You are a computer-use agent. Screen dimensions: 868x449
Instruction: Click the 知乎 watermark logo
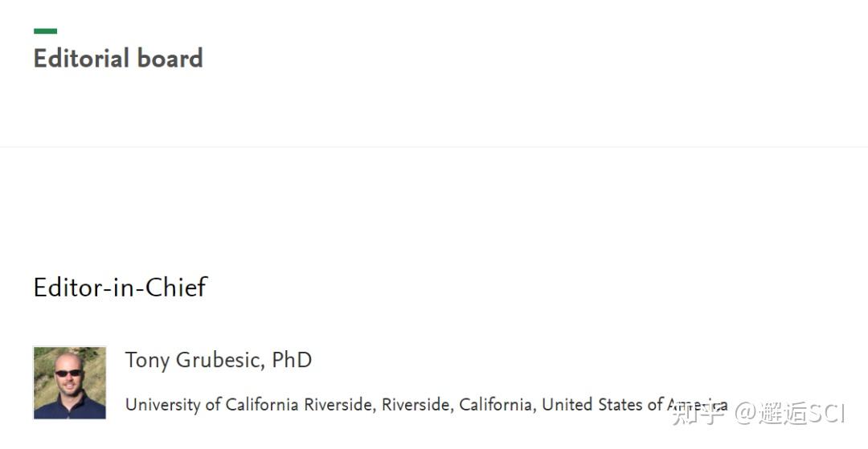pyautogui.click(x=698, y=414)
